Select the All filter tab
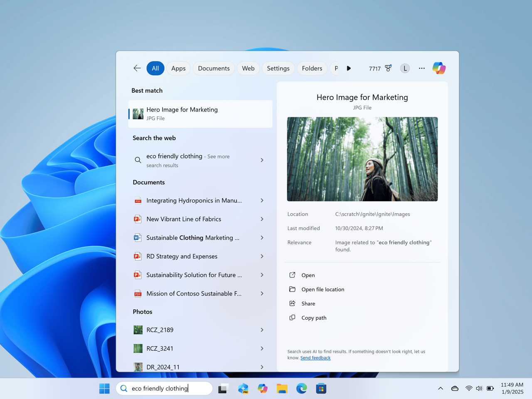532x399 pixels. tap(155, 68)
